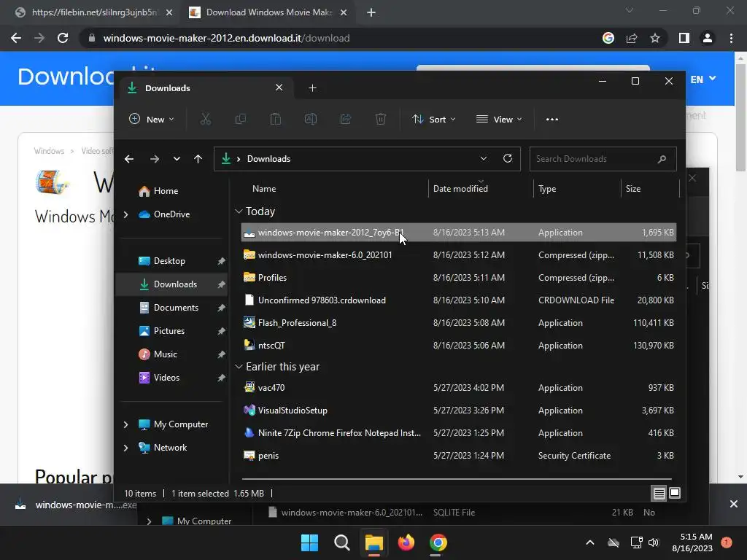
Task: Click the Cut scissors icon in Explorer toolbar
Action: (205, 119)
